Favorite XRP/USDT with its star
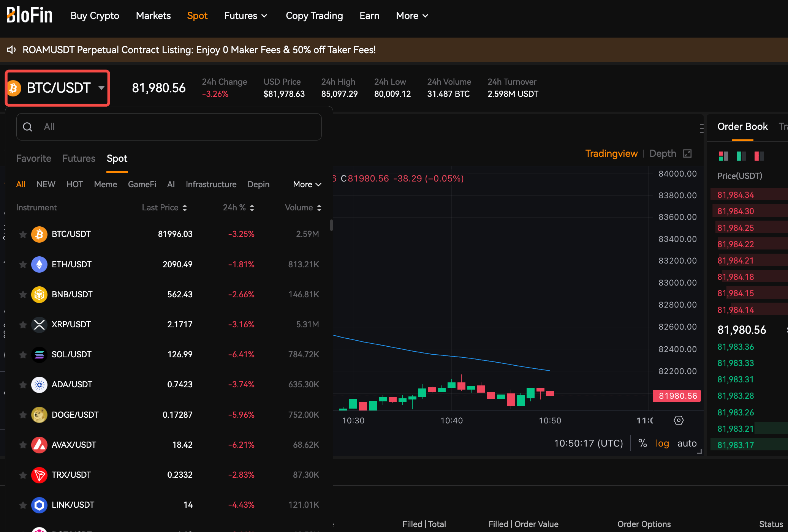The image size is (788, 532). 23,325
